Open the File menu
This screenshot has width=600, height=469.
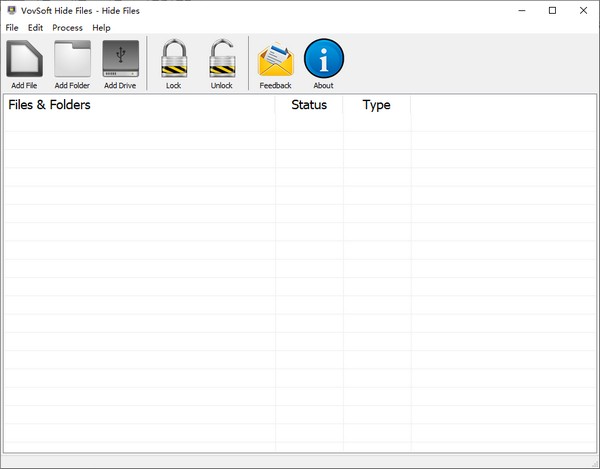[x=12, y=28]
